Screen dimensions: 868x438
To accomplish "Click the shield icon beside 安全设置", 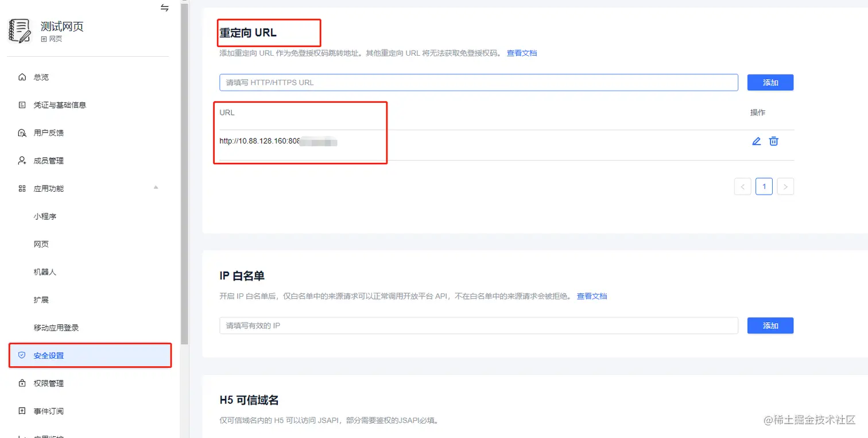I will pyautogui.click(x=22, y=355).
